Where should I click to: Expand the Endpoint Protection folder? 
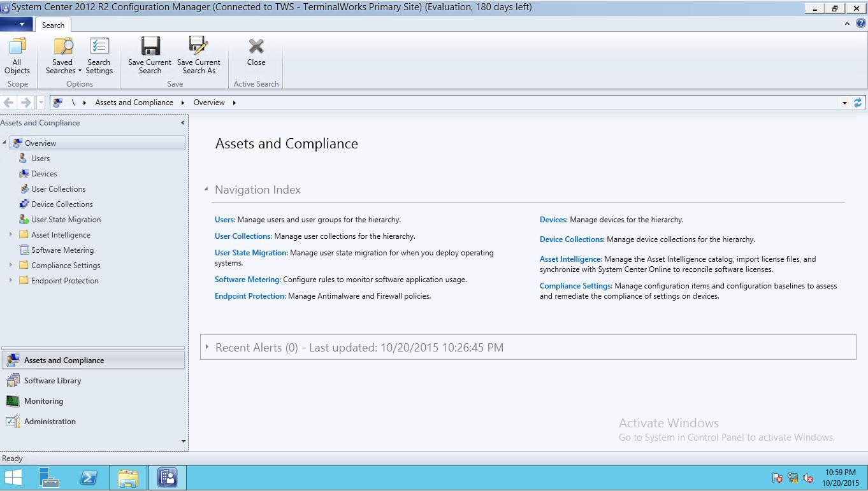tap(11, 280)
